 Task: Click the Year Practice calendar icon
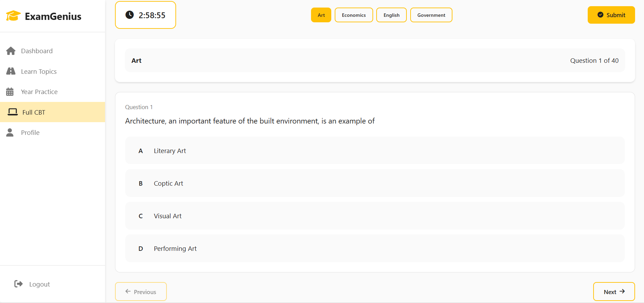coord(10,92)
